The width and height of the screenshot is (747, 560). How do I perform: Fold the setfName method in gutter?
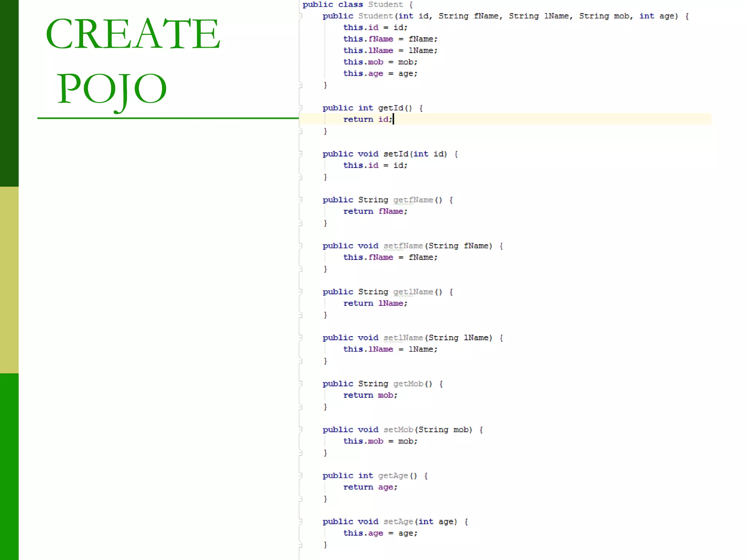(300, 246)
